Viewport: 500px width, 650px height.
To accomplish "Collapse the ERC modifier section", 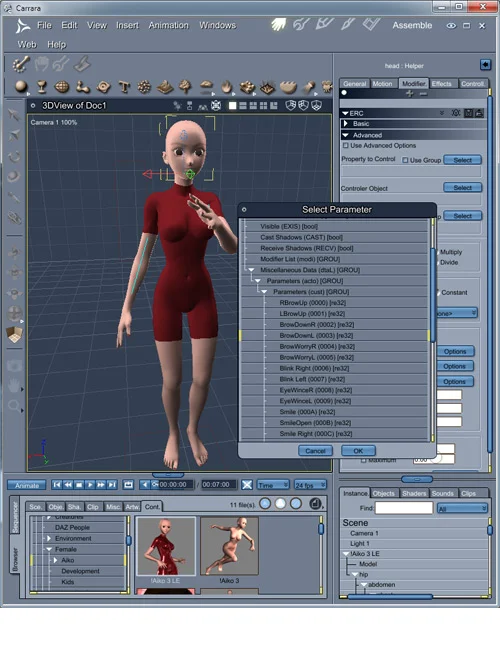I will [x=345, y=113].
